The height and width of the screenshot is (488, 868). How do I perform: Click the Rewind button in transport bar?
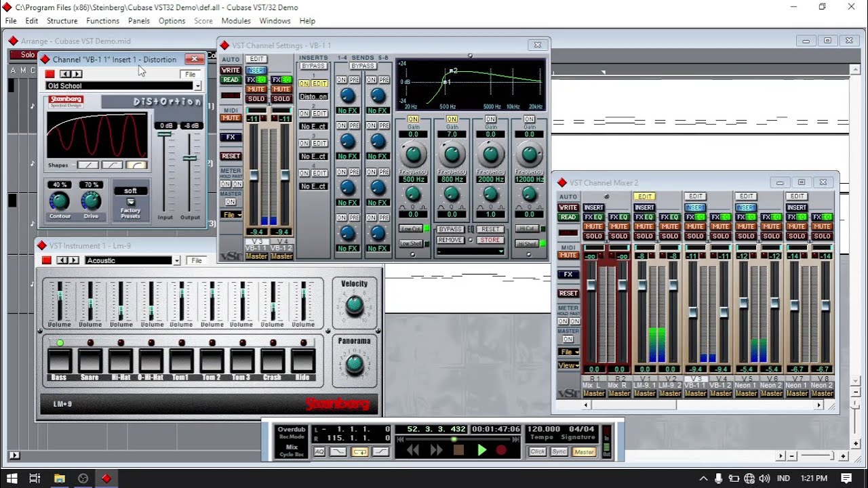412,450
